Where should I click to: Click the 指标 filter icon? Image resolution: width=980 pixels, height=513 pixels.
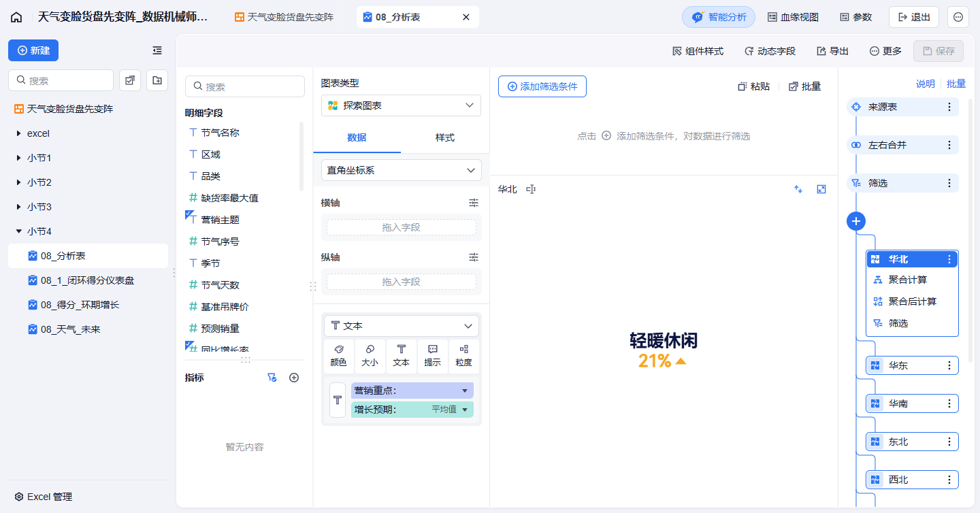tap(272, 378)
